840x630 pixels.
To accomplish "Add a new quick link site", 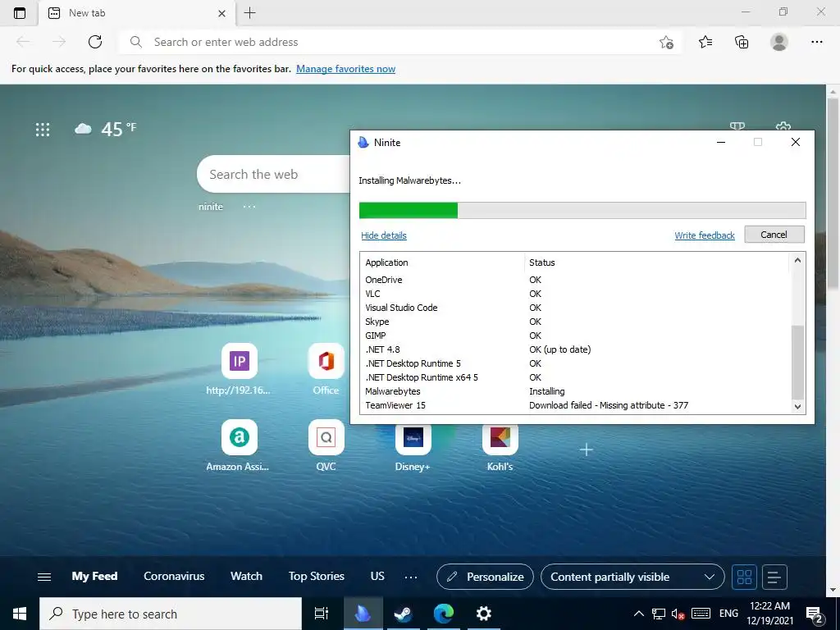I will pyautogui.click(x=586, y=450).
